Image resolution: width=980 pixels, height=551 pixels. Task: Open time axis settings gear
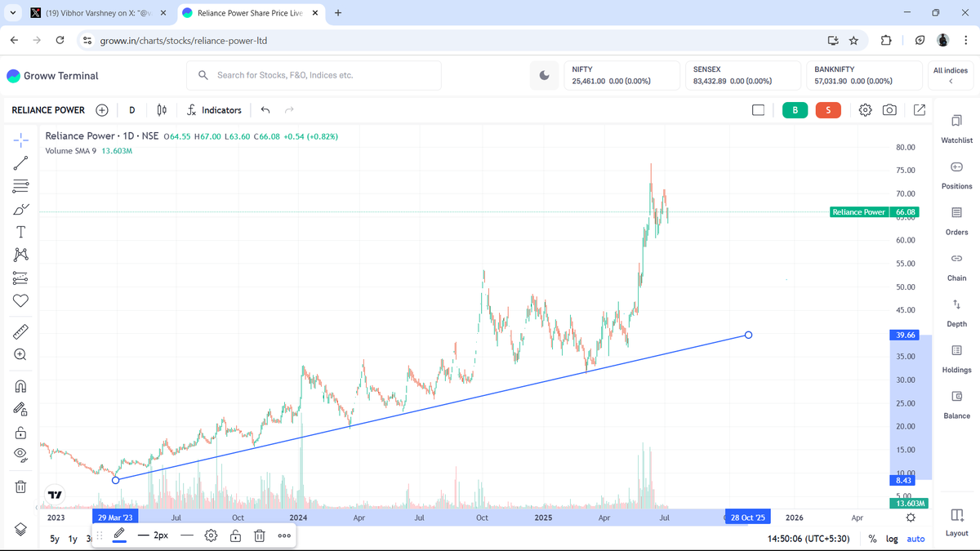[x=911, y=518]
